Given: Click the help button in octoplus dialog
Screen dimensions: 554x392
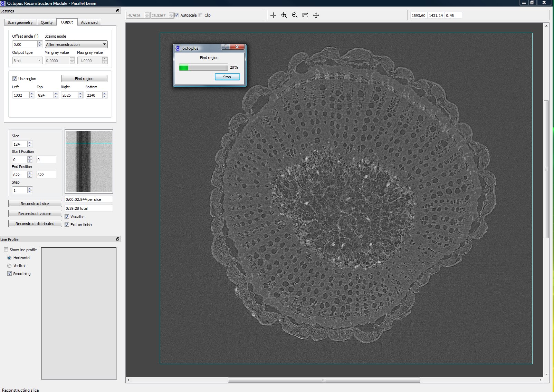Looking at the screenshot, I should click(x=225, y=47).
